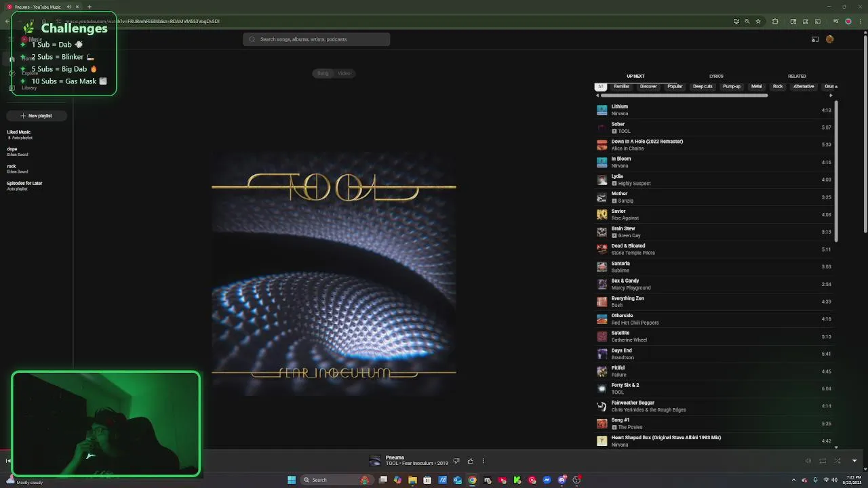Mute the Pneuma YouTube Music browser tab
The height and width of the screenshot is (488, 868).
coord(69,7)
